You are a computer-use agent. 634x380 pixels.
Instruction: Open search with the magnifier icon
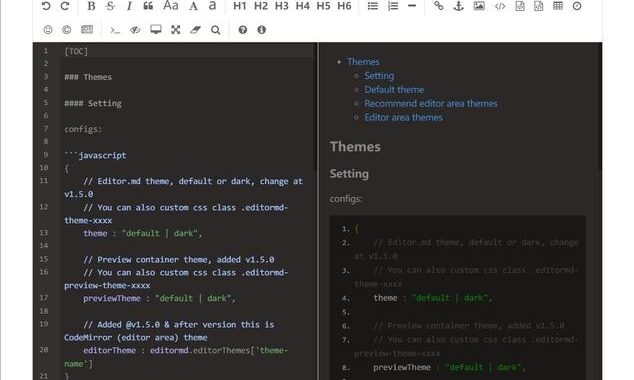(216, 30)
